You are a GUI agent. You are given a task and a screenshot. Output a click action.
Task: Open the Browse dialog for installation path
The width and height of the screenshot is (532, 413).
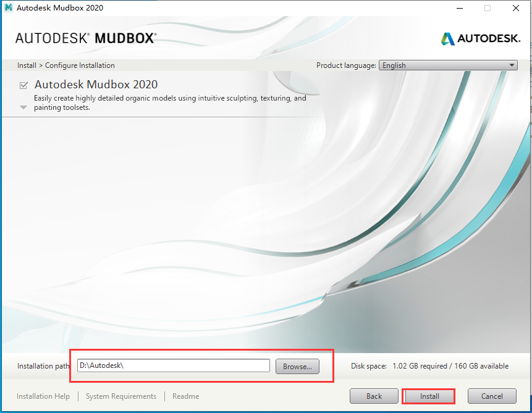pyautogui.click(x=297, y=366)
